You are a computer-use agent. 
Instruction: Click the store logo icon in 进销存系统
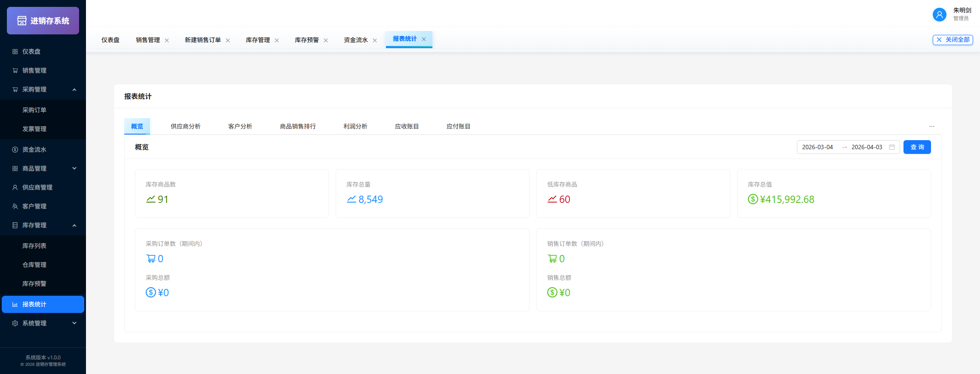tap(22, 21)
